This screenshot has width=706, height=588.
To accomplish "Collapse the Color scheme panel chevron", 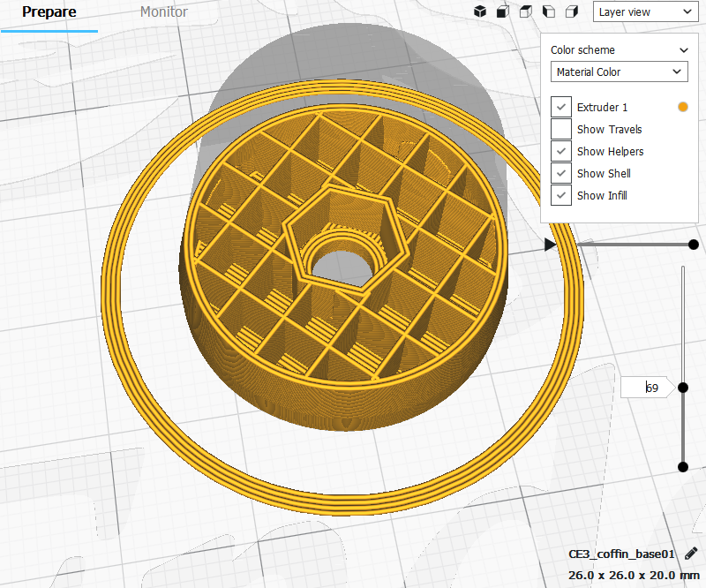I will tap(682, 50).
